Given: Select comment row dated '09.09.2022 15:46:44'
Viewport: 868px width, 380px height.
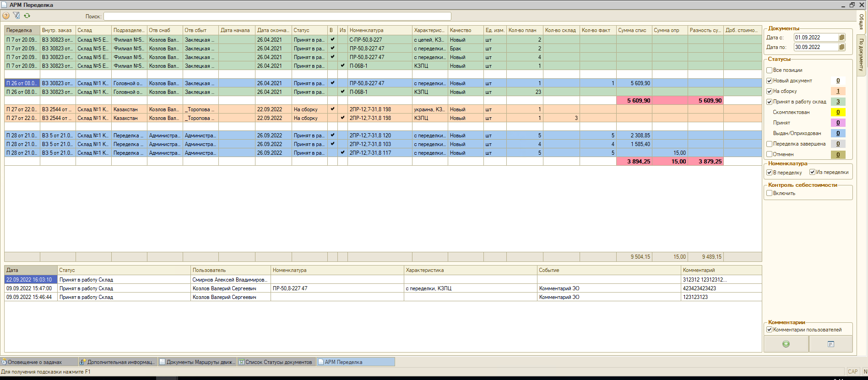Looking at the screenshot, I should [x=383, y=297].
